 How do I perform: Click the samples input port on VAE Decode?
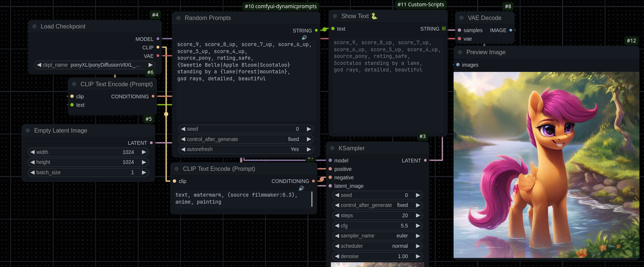[x=459, y=30]
